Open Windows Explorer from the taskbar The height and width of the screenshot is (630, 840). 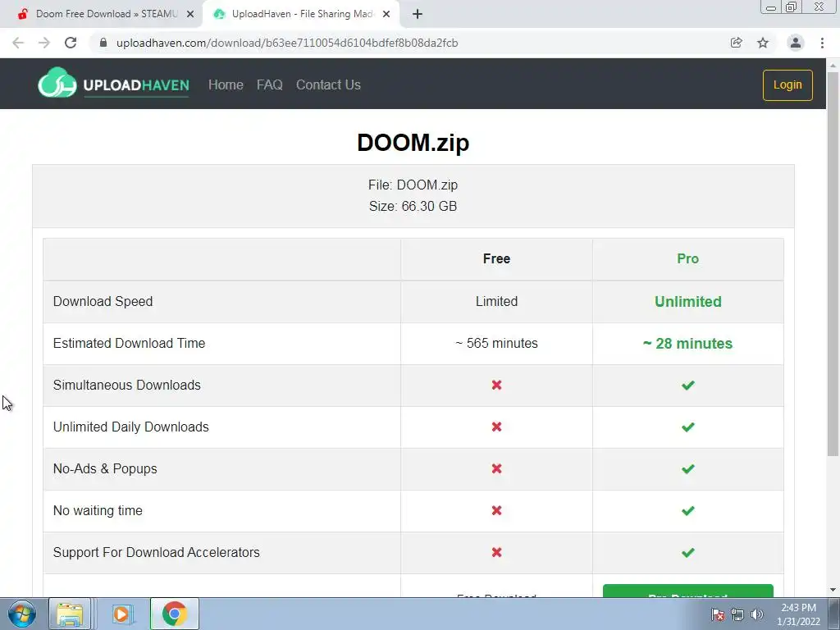coord(70,614)
